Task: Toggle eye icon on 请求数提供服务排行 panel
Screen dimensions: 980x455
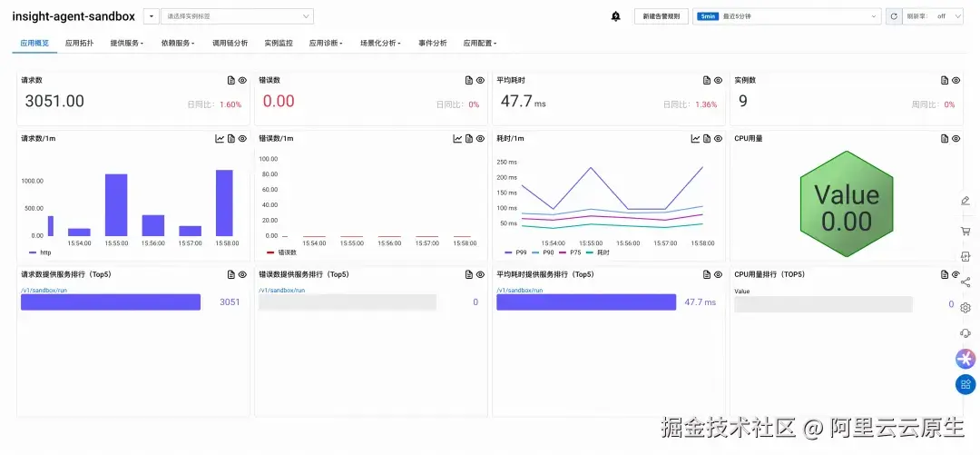Action: coord(242,274)
